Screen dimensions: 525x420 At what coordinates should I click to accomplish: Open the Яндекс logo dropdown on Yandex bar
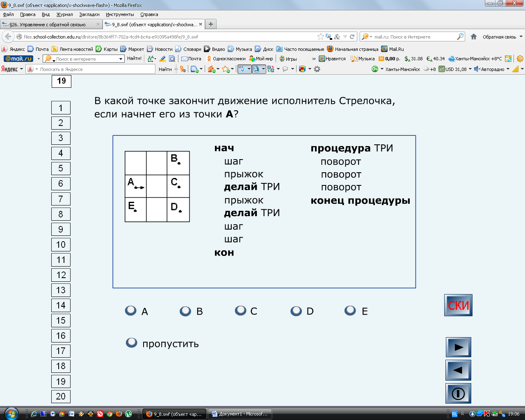[12, 69]
